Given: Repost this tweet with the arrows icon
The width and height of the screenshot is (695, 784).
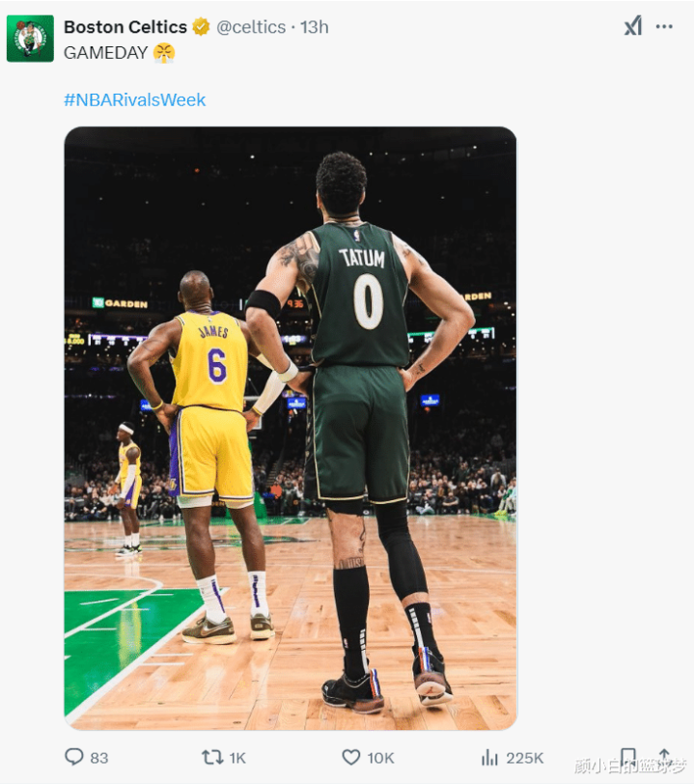Looking at the screenshot, I should (x=211, y=757).
